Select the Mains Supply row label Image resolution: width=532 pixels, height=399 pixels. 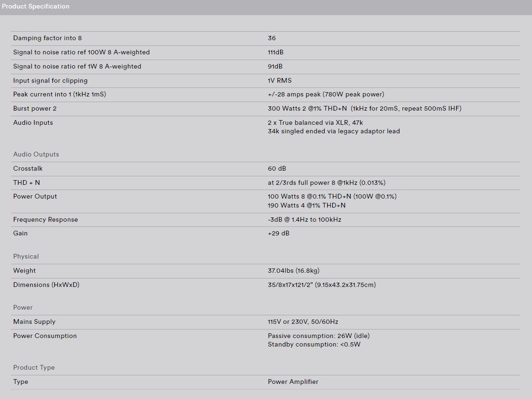(x=34, y=322)
